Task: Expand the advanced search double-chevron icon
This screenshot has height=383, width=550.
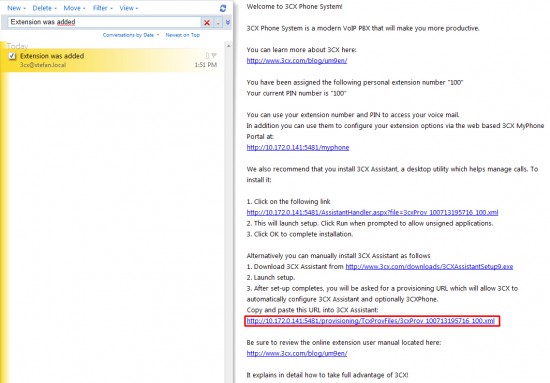Action: [228, 22]
